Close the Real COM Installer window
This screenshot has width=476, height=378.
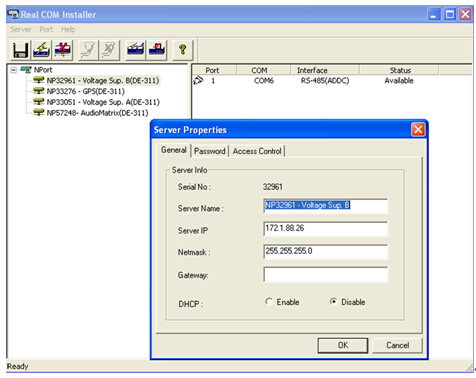[465, 15]
